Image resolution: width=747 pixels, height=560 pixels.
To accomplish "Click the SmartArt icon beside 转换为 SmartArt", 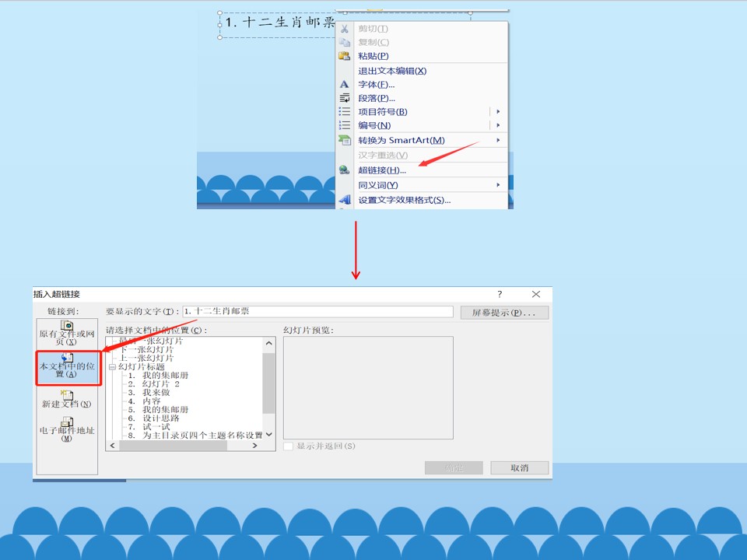I will (x=344, y=140).
